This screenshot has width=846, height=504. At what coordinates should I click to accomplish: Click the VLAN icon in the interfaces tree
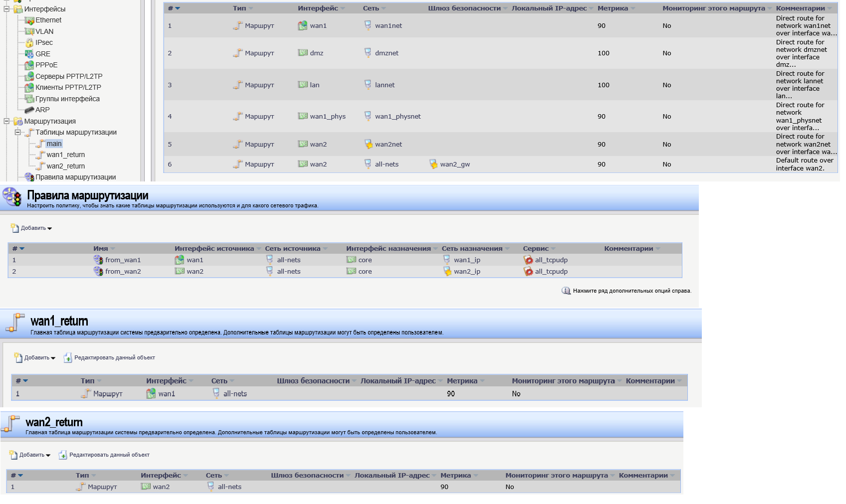coord(29,31)
